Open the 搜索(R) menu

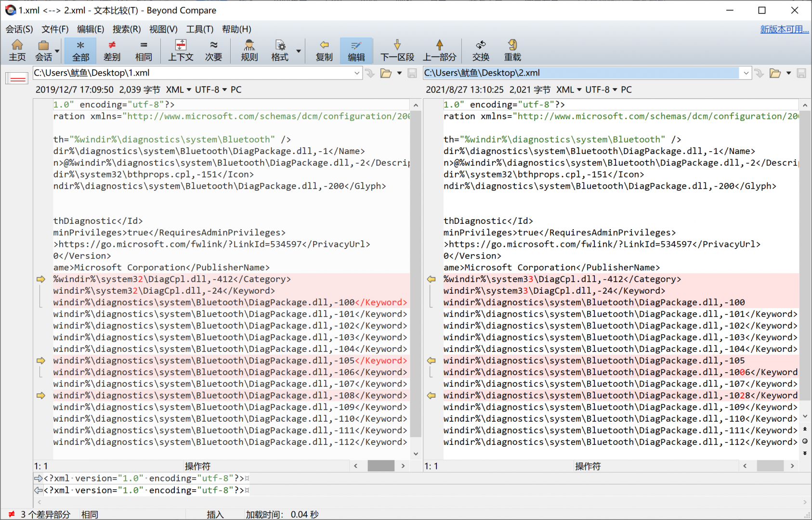(127, 29)
